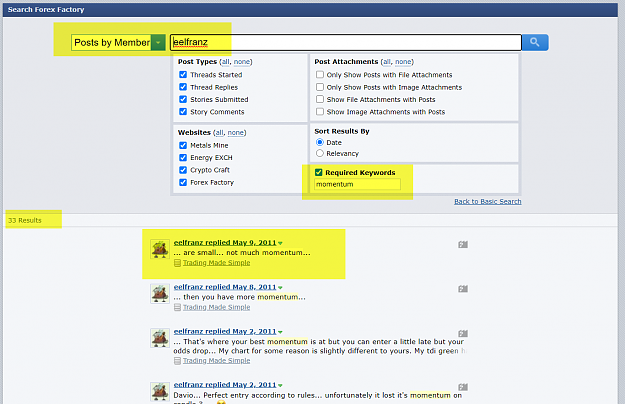Click eelfranz avatar on 'Davio... Perfect entry' result
This screenshot has width=625, height=404.
click(160, 392)
